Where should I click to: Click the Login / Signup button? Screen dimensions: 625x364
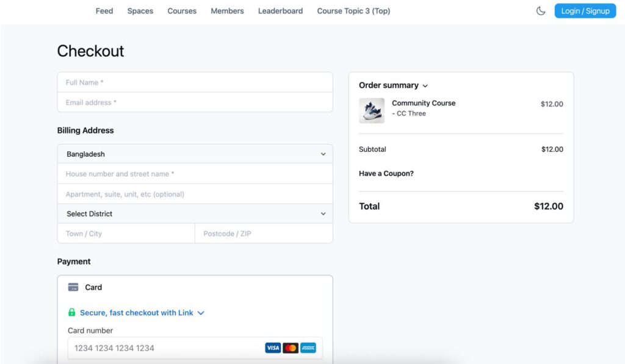[585, 10]
